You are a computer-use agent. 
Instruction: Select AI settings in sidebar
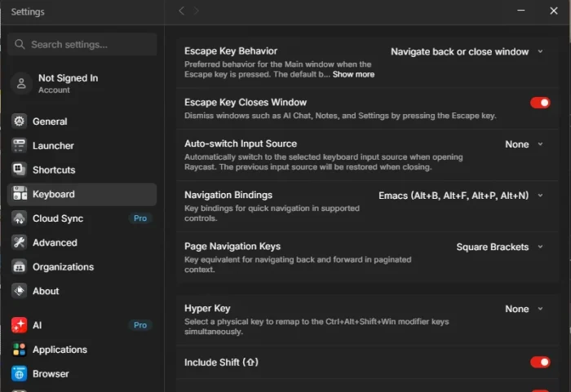82,325
